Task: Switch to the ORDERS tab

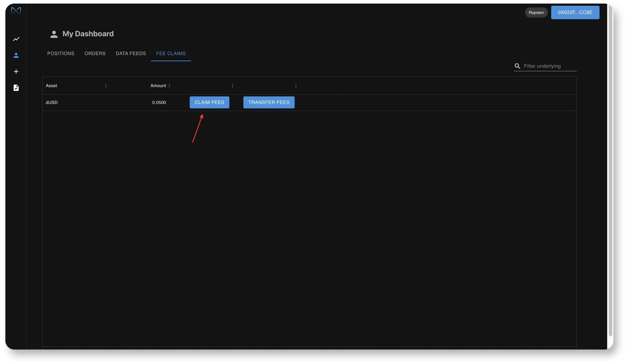Action: point(95,53)
